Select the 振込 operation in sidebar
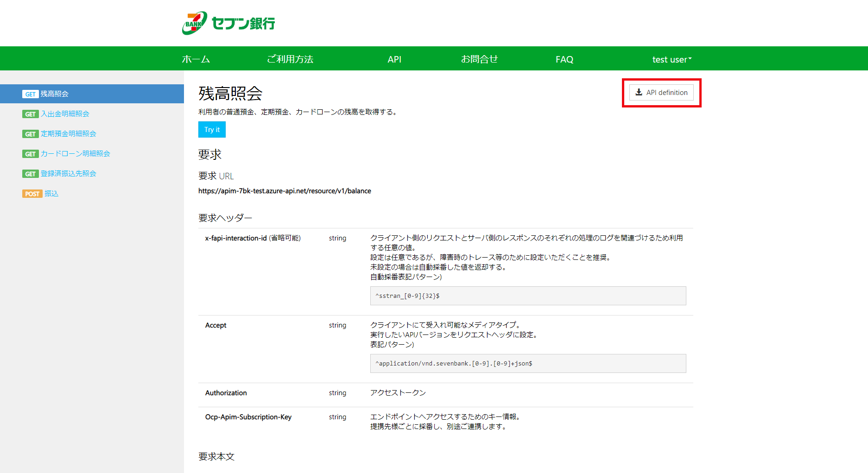 click(x=51, y=194)
